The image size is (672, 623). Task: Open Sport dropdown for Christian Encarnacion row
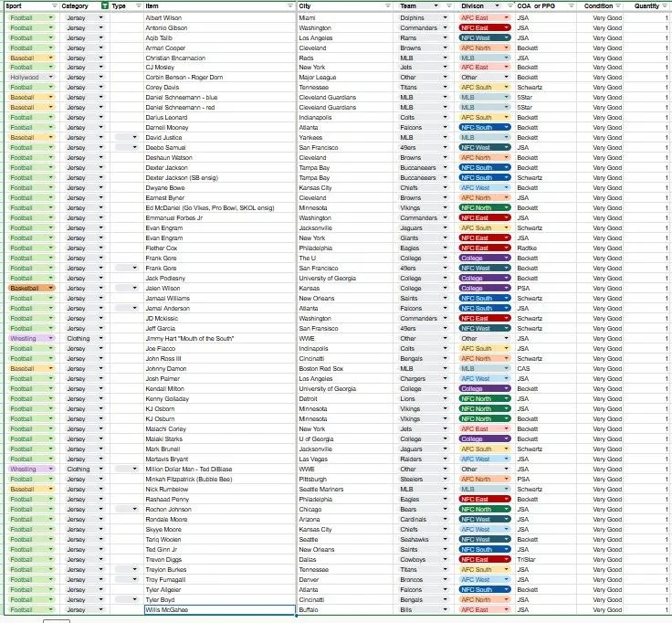(x=50, y=58)
